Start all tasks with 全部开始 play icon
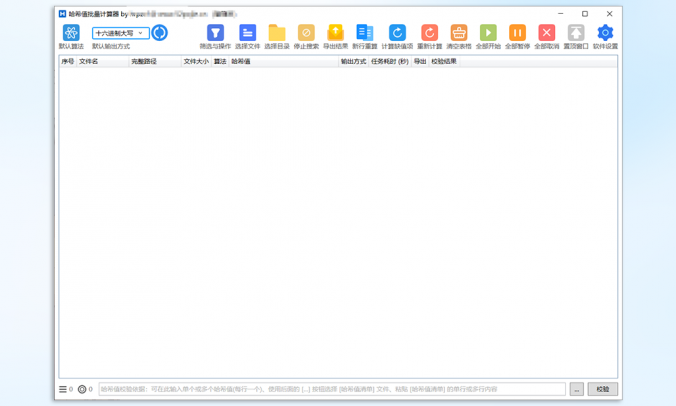This screenshot has width=676, height=406. 488,33
